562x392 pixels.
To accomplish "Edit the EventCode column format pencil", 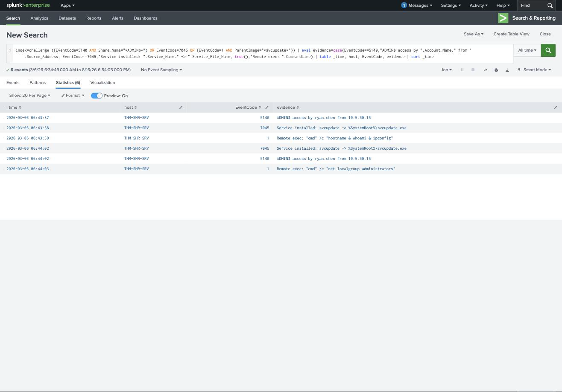I will tap(267, 107).
